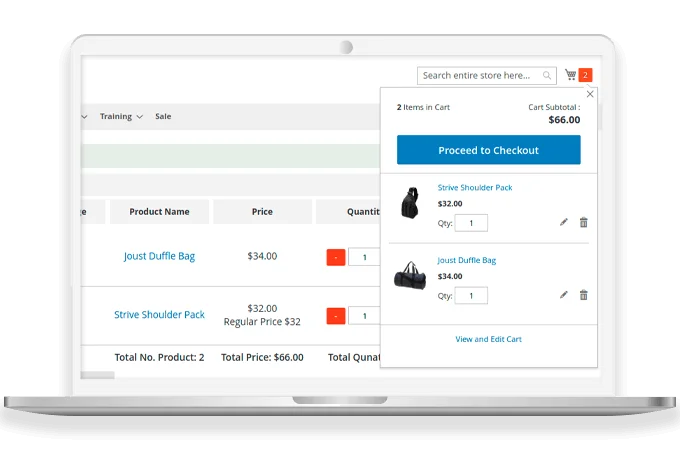Click the search magnifier icon
This screenshot has width=680, height=450.
[x=547, y=75]
